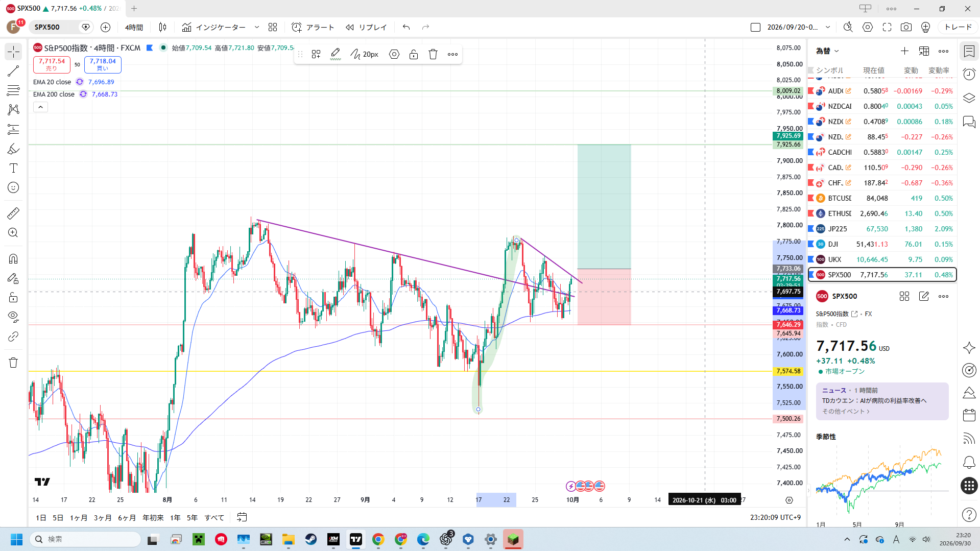Open the トレード trading panel button

point(958,27)
